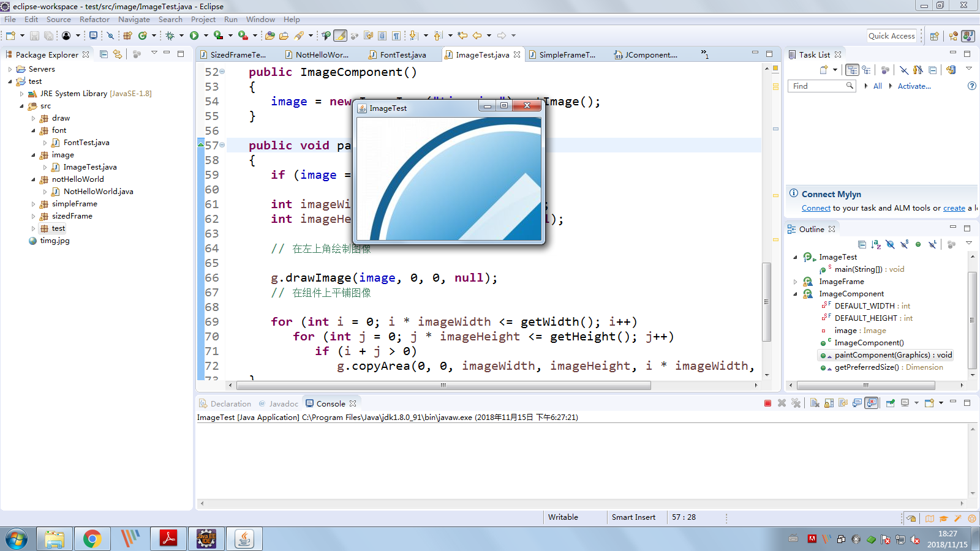Switch to Javadoc tab

pos(279,403)
